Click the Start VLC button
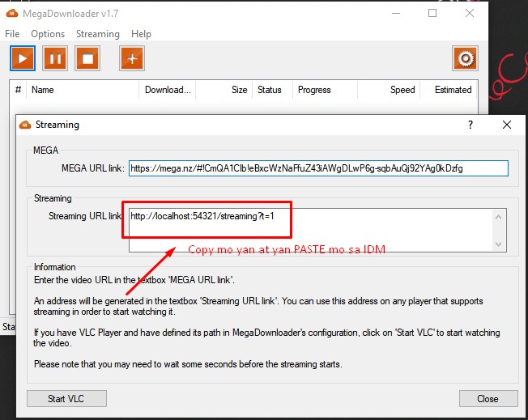The image size is (528, 420). coord(66,399)
